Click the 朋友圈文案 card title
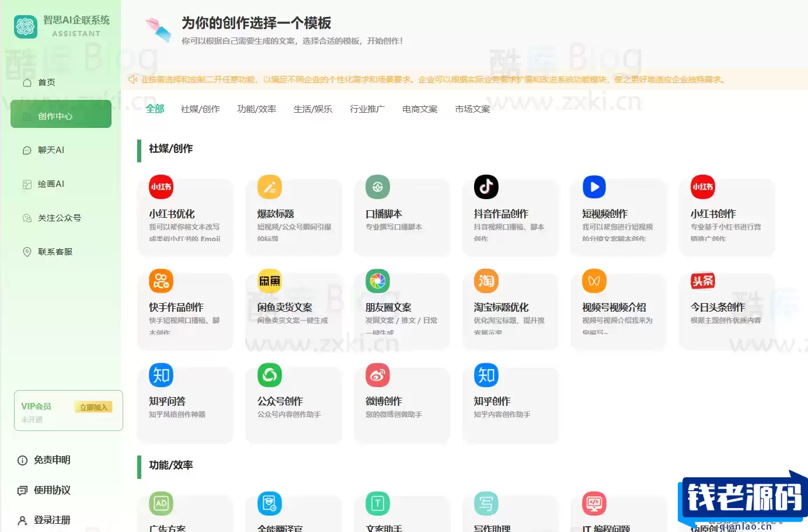 coord(388,307)
